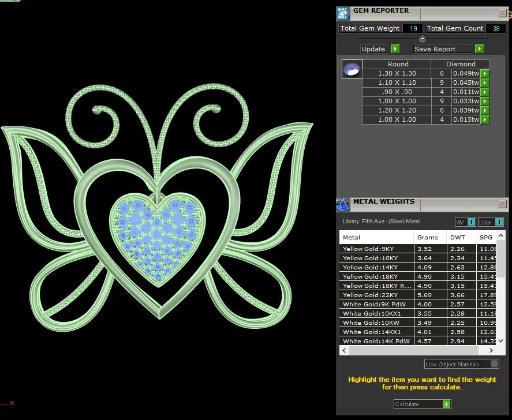The image size is (512, 420).
Task: Click the 1.20 X 1.20 size cell
Action: click(x=397, y=110)
